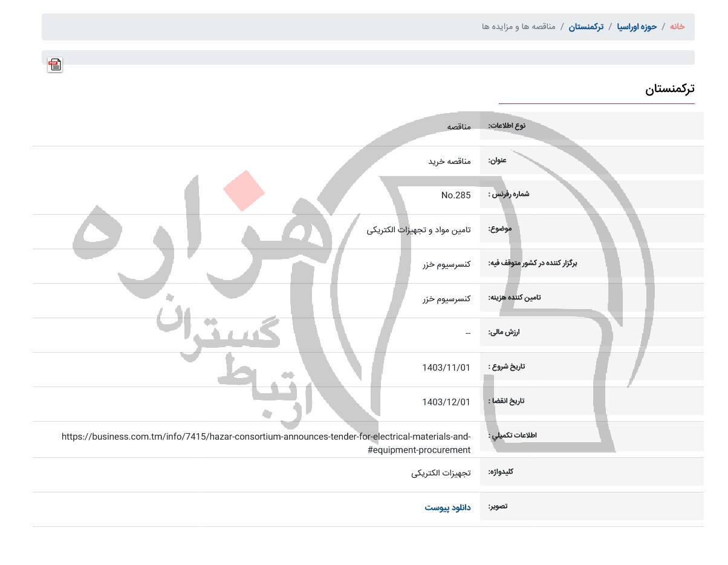The width and height of the screenshot is (728, 565).
Task: Click the PDF export icon
Action: (x=55, y=65)
